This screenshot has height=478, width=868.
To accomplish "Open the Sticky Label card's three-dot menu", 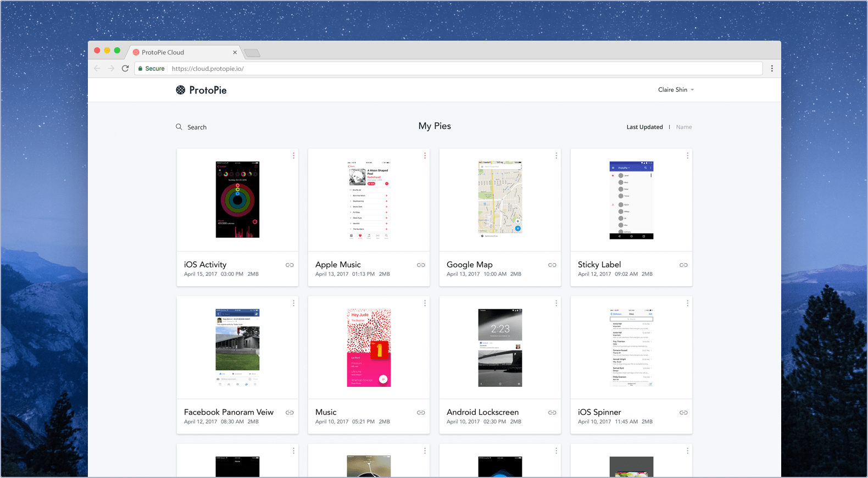I will tap(687, 155).
